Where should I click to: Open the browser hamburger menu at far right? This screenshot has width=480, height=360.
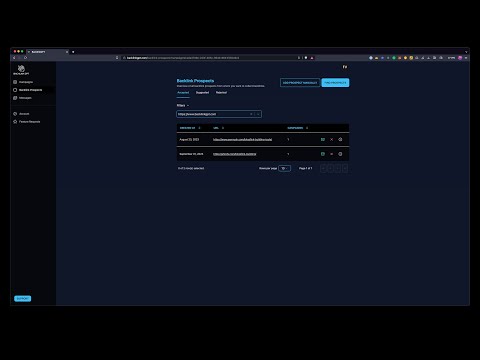[x=466, y=58]
